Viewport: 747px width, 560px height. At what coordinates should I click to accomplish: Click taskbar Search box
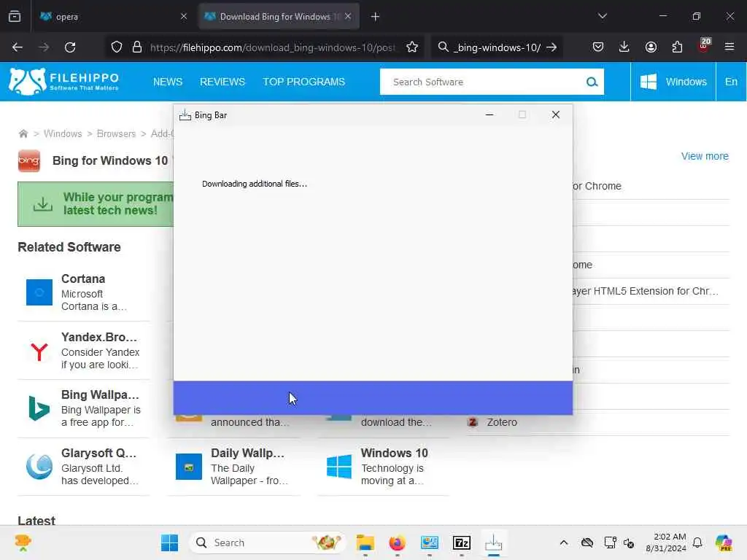268,542
